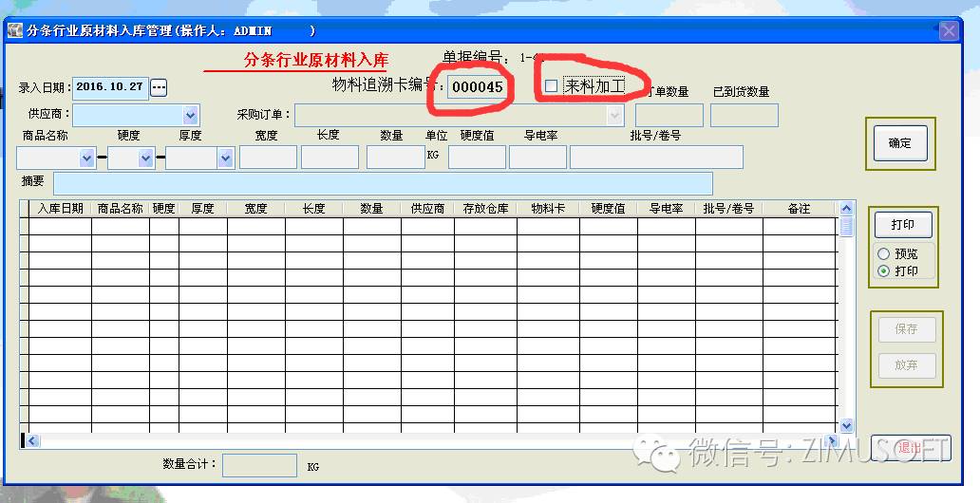Open the 供应商 dropdown
The height and width of the screenshot is (503, 980).
(190, 115)
